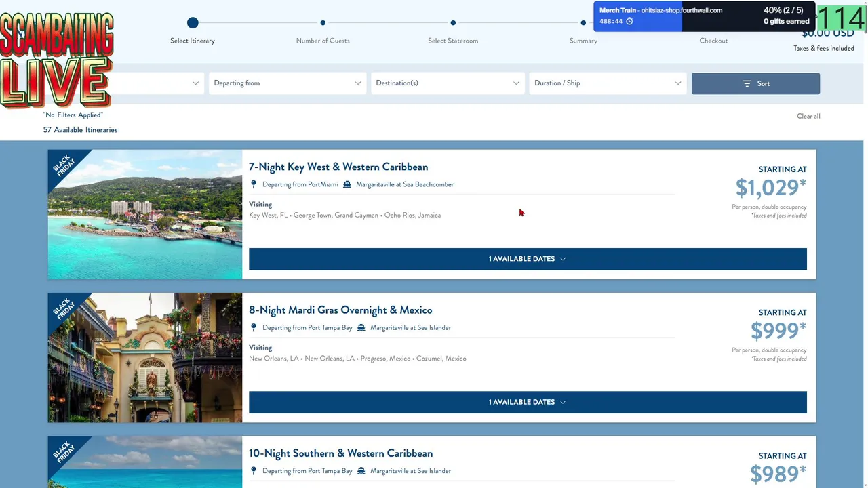Screen dimensions: 868x488
Task: Click the ship icon on the 8-Night Mardi Gras card
Action: (x=361, y=327)
